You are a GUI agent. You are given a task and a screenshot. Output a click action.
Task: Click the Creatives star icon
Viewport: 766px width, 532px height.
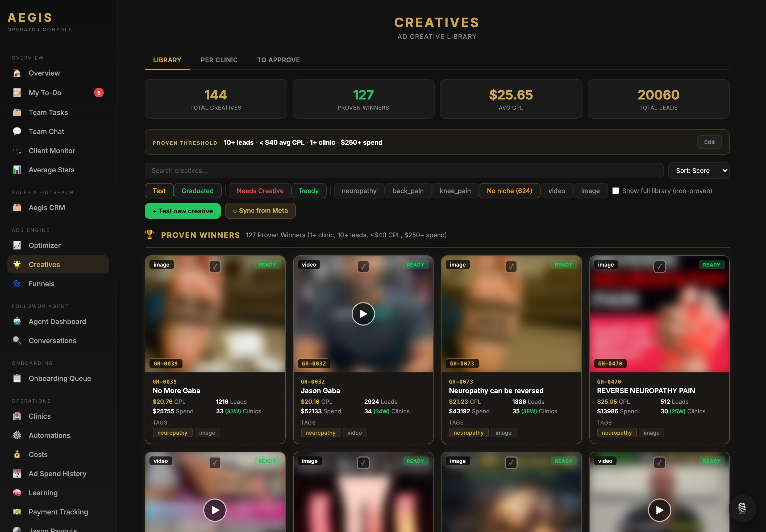pos(17,264)
